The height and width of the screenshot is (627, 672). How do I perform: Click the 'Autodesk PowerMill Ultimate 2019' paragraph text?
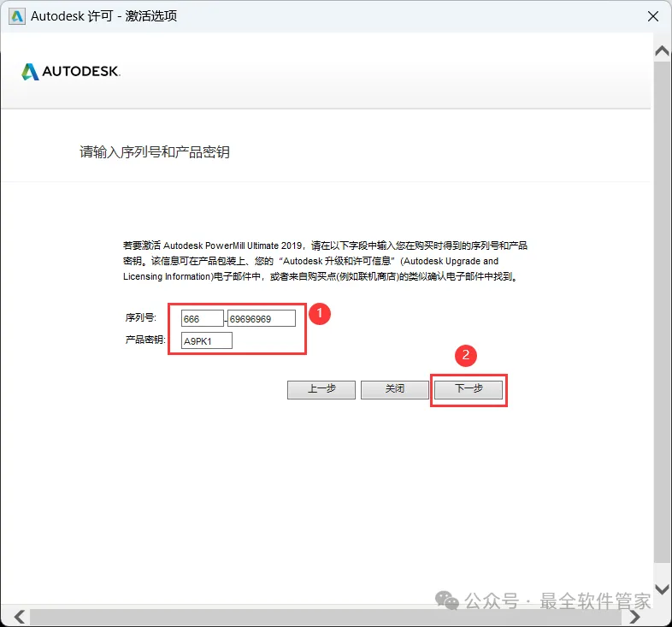[325, 261]
